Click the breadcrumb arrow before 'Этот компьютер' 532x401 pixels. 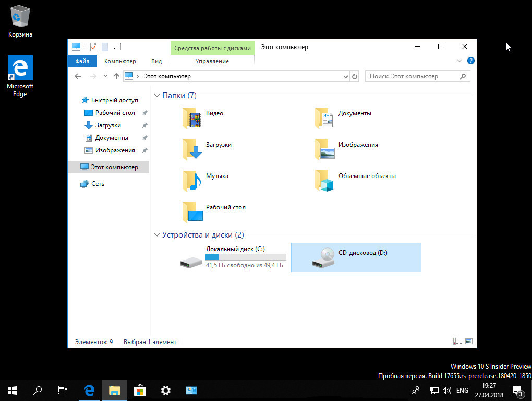138,76
